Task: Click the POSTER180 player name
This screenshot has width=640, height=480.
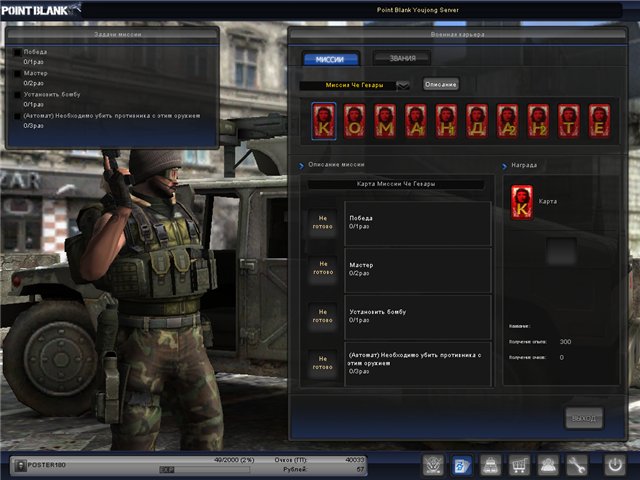Action: pos(47,465)
